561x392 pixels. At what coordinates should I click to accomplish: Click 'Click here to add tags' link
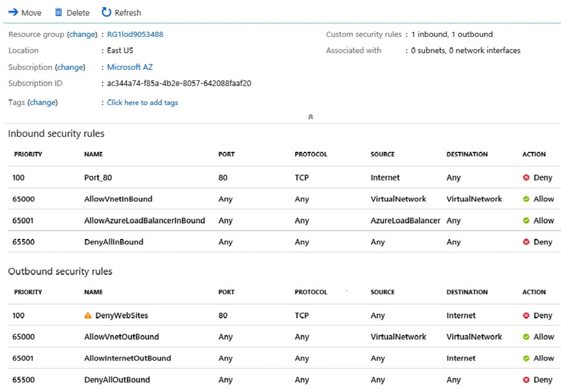pyautogui.click(x=142, y=103)
